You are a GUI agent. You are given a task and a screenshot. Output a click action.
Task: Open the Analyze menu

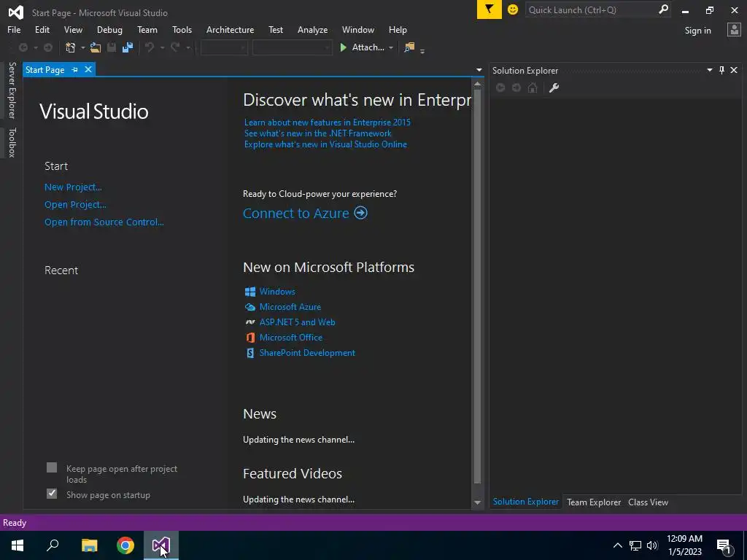tap(312, 29)
